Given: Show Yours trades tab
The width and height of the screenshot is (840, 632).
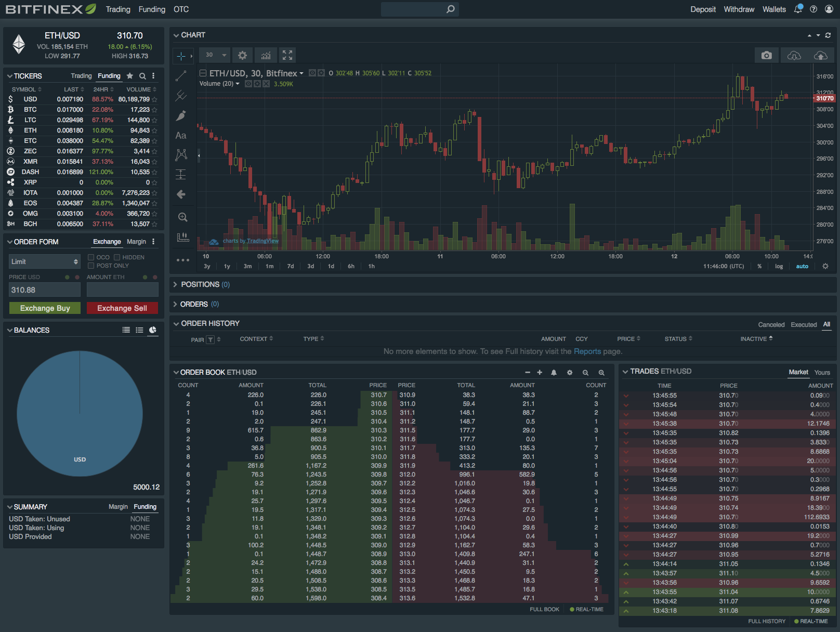Looking at the screenshot, I should [x=822, y=372].
